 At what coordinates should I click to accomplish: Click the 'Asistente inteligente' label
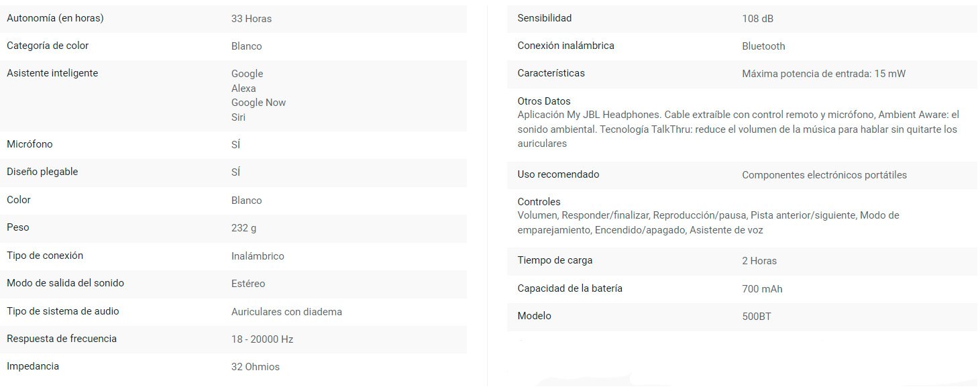pyautogui.click(x=52, y=73)
